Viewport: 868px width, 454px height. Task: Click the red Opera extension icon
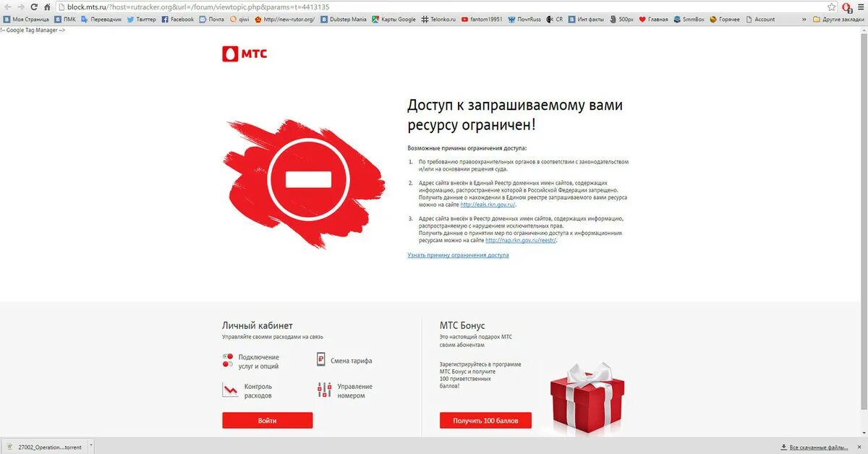pyautogui.click(x=846, y=7)
